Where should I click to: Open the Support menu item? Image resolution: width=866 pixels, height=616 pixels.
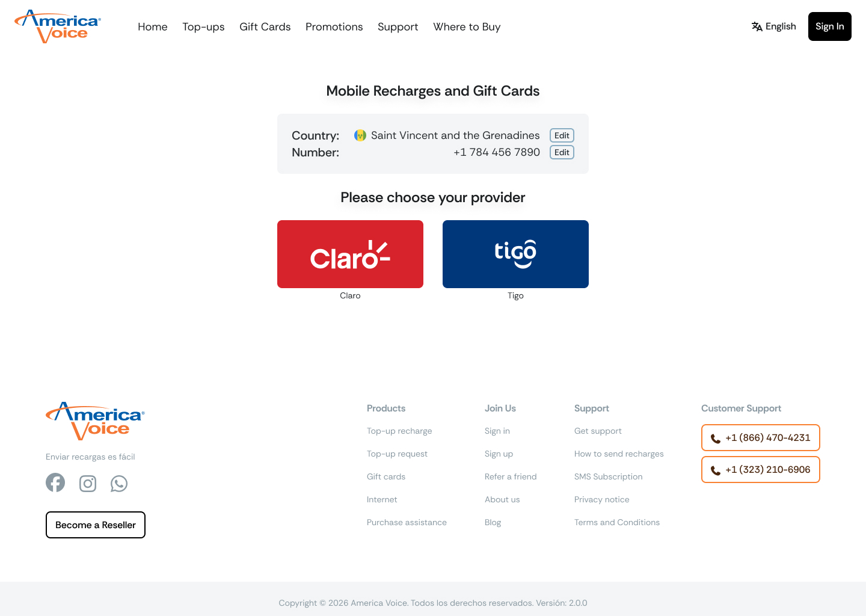click(x=398, y=26)
